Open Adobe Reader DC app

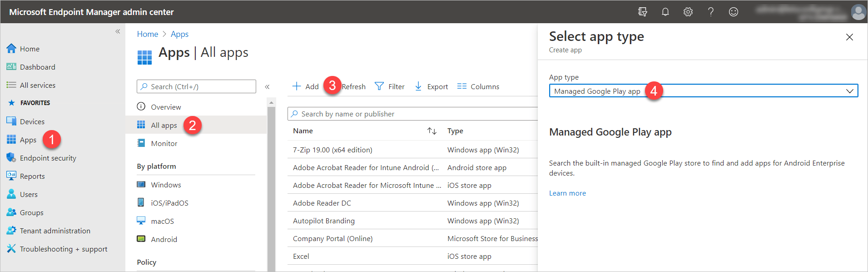(322, 203)
